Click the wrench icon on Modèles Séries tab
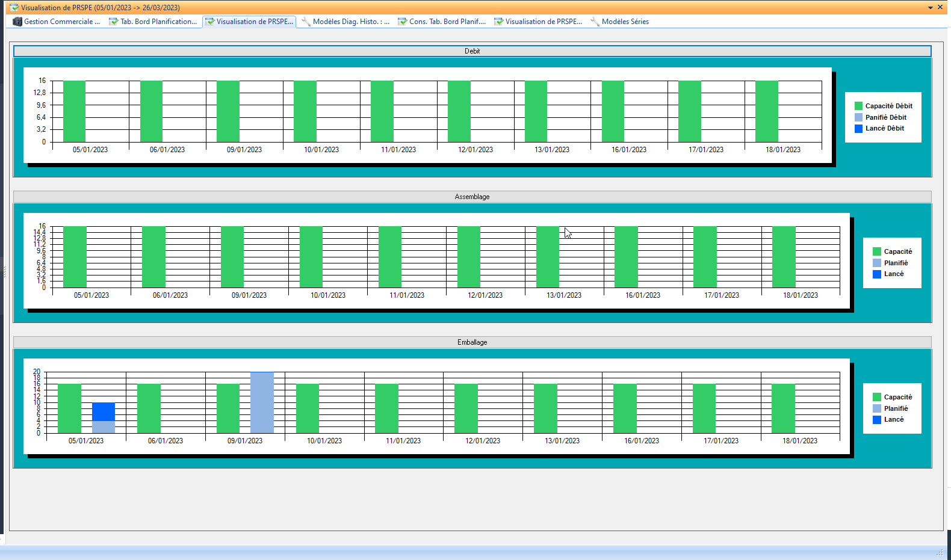 [595, 22]
